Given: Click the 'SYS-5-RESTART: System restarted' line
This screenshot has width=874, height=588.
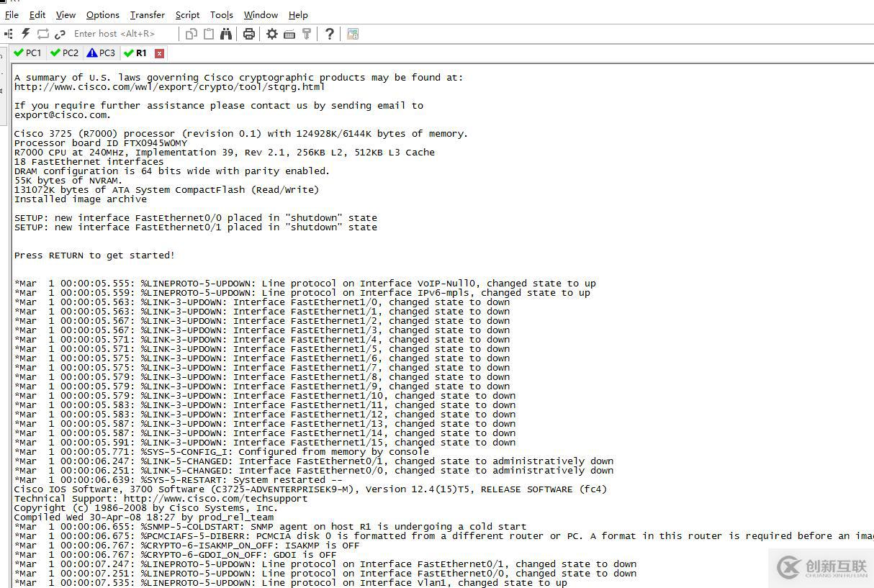Looking at the screenshot, I should (x=179, y=480).
